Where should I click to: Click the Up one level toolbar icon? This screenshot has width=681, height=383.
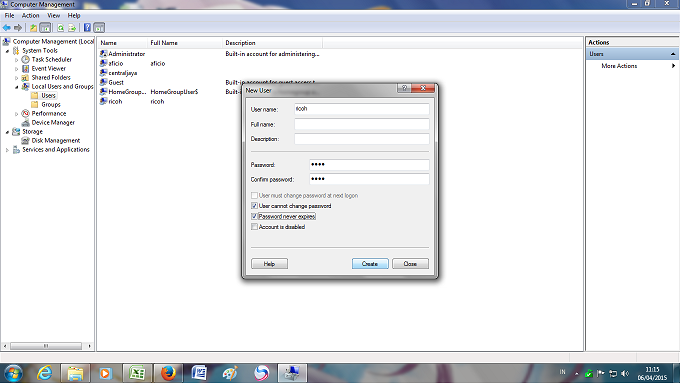pyautogui.click(x=33, y=28)
